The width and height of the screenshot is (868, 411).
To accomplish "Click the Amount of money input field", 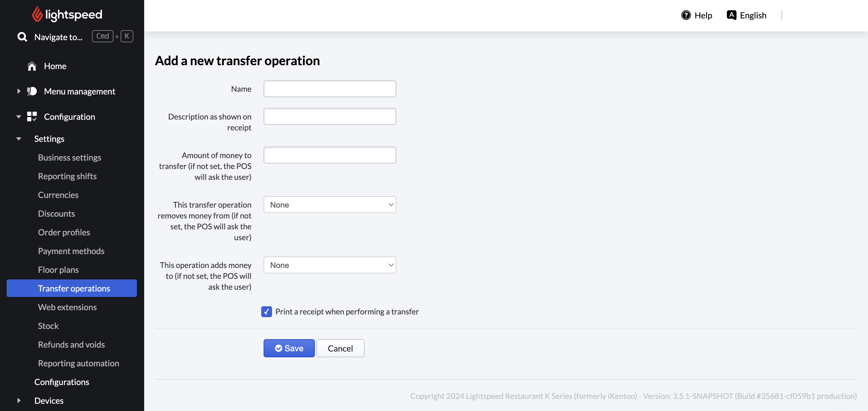I will pos(330,155).
